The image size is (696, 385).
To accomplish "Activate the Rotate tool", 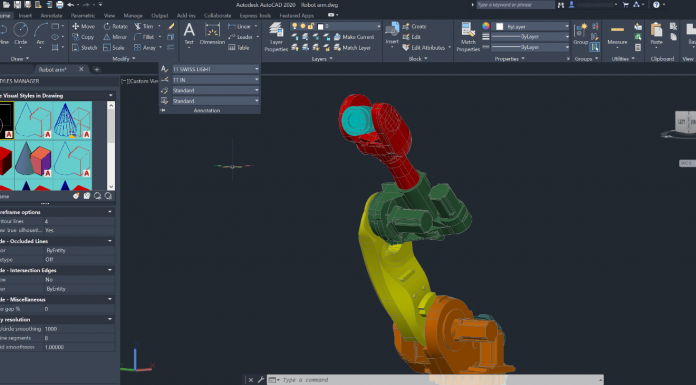I will [115, 26].
